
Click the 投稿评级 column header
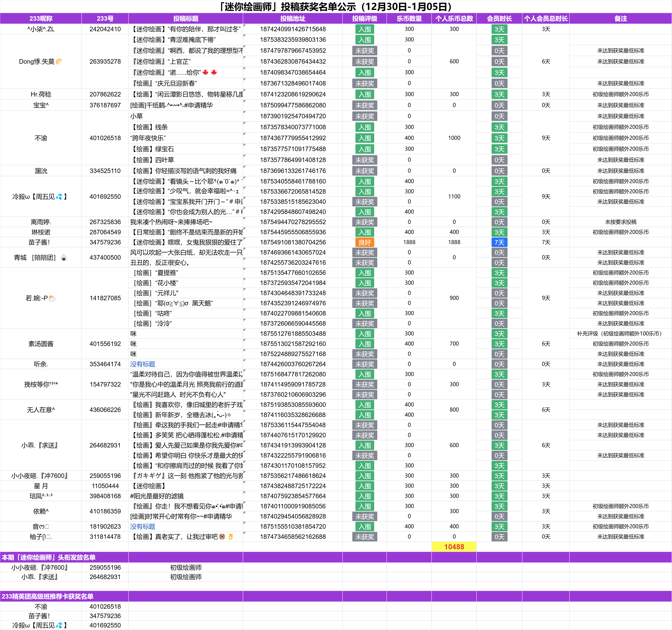tap(364, 19)
